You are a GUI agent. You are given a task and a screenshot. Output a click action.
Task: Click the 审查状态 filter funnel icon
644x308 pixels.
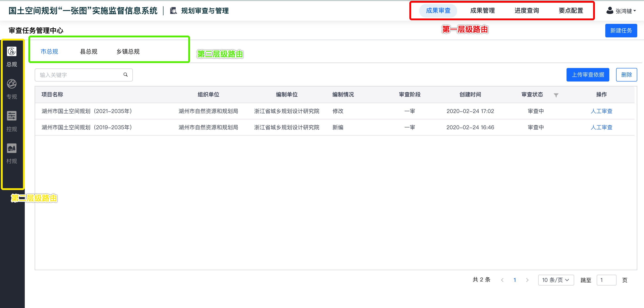click(x=556, y=95)
